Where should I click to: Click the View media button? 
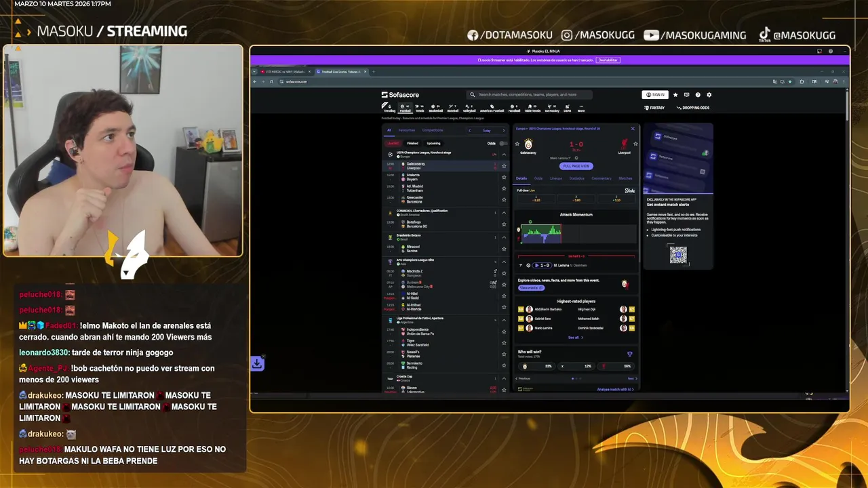point(532,288)
